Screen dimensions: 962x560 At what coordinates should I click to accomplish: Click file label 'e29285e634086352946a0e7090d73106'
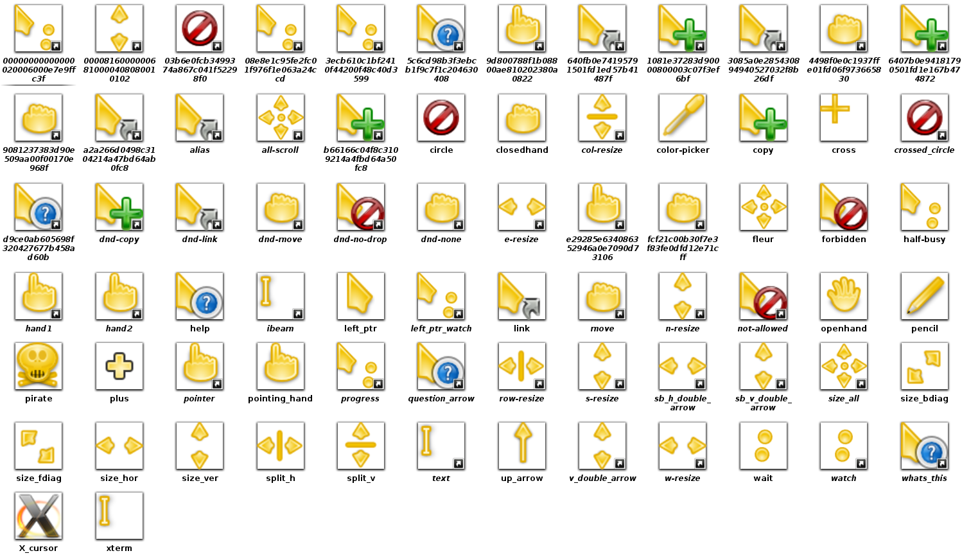coord(602,248)
